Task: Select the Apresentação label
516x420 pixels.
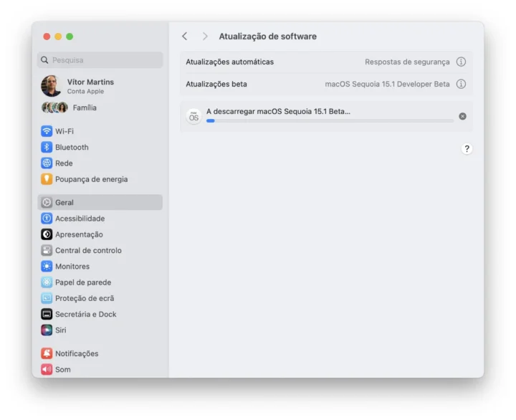Action: pyautogui.click(x=79, y=234)
